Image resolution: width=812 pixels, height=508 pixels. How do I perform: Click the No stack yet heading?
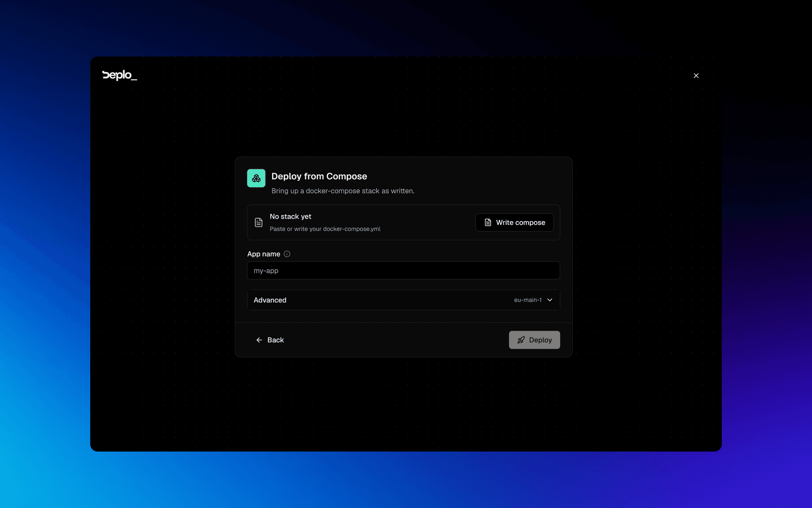pyautogui.click(x=290, y=216)
